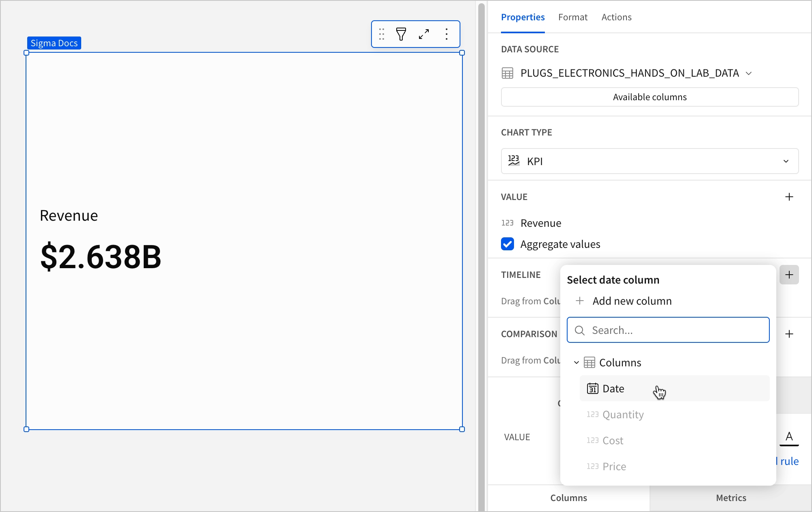Click the 'A' text formatting icon near VALUE
The image size is (812, 512).
(789, 437)
